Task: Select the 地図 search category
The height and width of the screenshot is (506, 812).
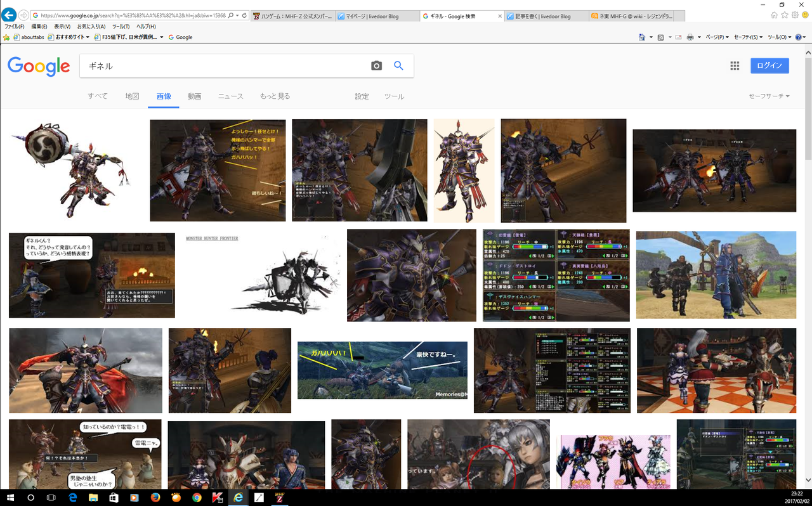Action: click(132, 96)
